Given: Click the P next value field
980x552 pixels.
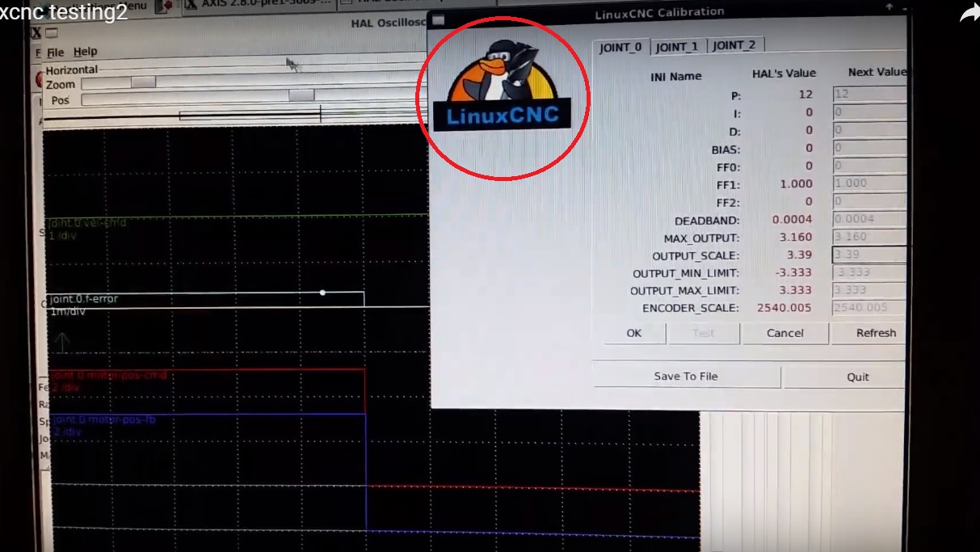Looking at the screenshot, I should 869,95.
